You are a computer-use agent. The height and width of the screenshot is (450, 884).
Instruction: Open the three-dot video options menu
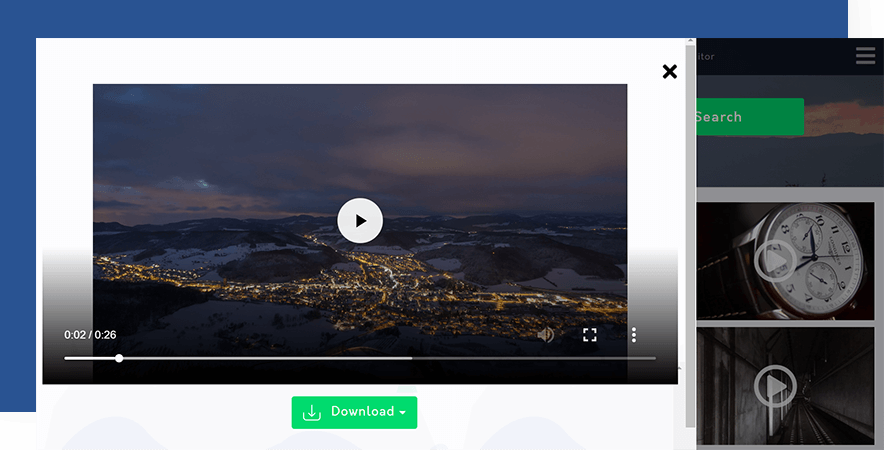click(x=633, y=335)
